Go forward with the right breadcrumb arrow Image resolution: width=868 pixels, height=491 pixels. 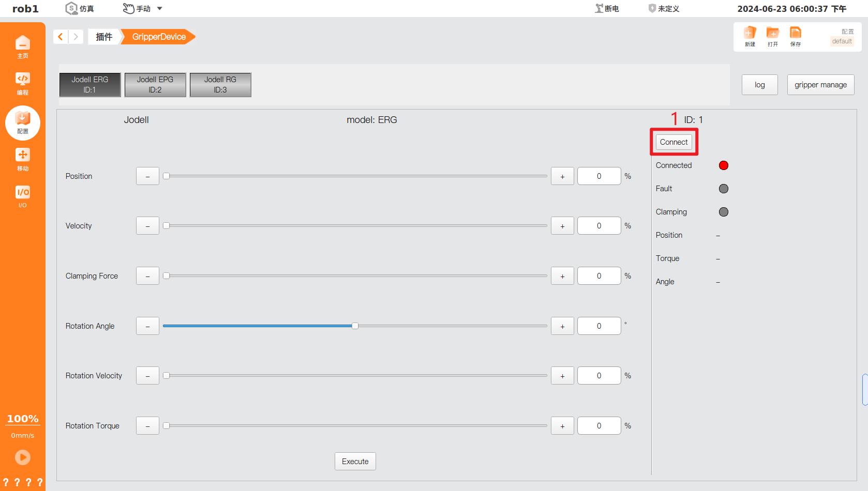(76, 36)
